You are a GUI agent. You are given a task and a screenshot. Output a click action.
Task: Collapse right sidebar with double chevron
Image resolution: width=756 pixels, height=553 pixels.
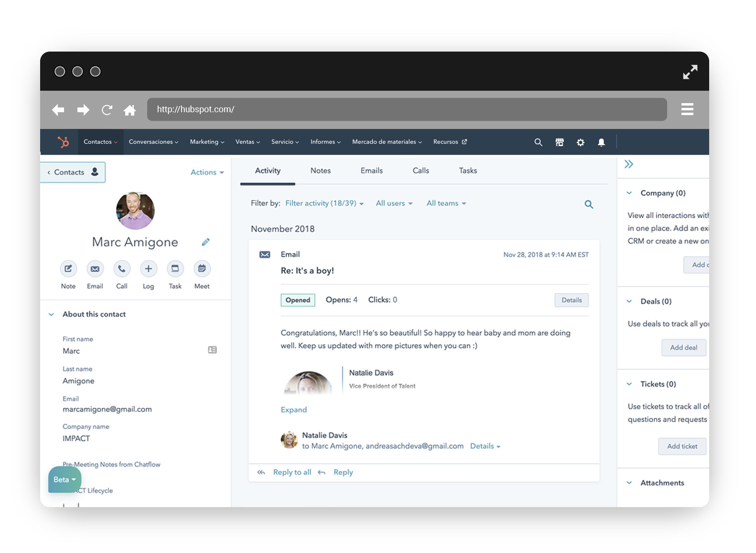point(629,164)
